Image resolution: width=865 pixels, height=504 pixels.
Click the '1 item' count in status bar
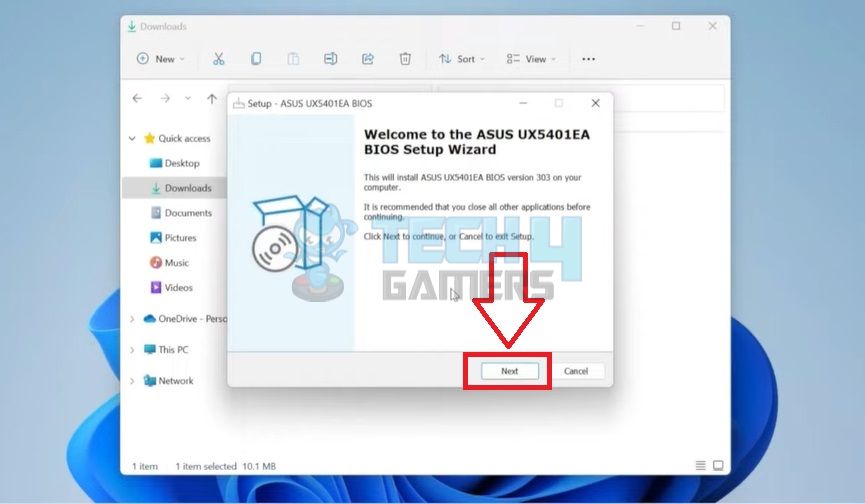[x=145, y=467]
